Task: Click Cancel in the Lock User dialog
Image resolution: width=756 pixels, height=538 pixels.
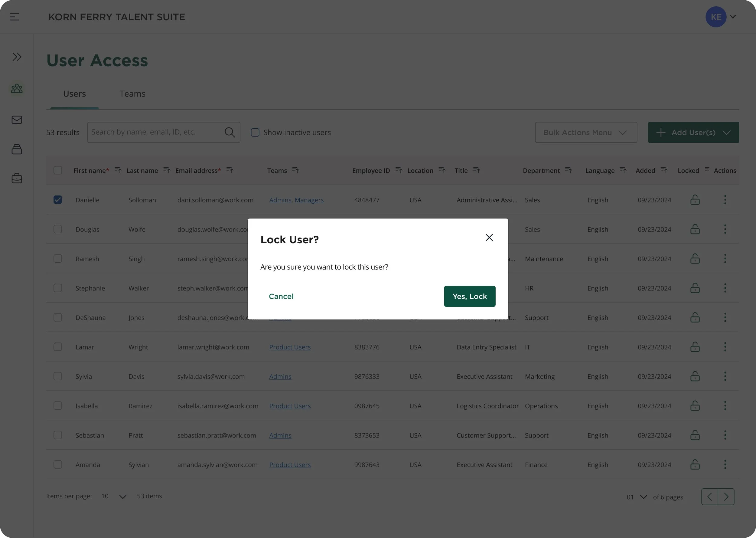Action: coord(281,296)
